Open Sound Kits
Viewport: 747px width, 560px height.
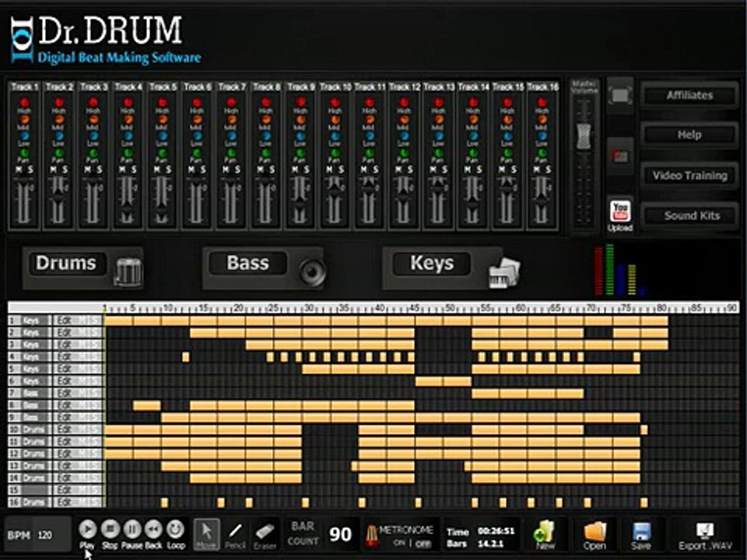pyautogui.click(x=689, y=215)
